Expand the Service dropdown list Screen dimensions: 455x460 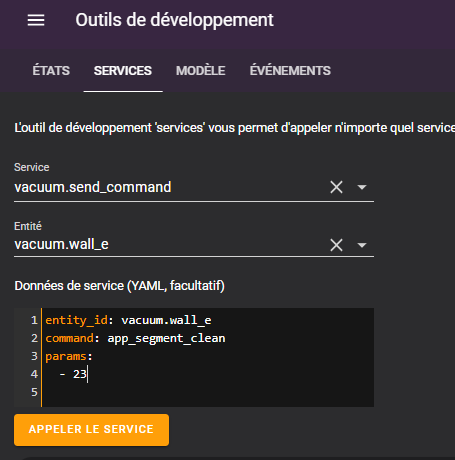[362, 187]
